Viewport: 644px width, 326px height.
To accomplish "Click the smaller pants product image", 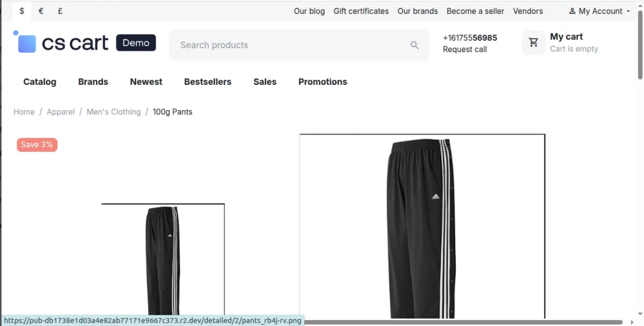I will (163, 259).
